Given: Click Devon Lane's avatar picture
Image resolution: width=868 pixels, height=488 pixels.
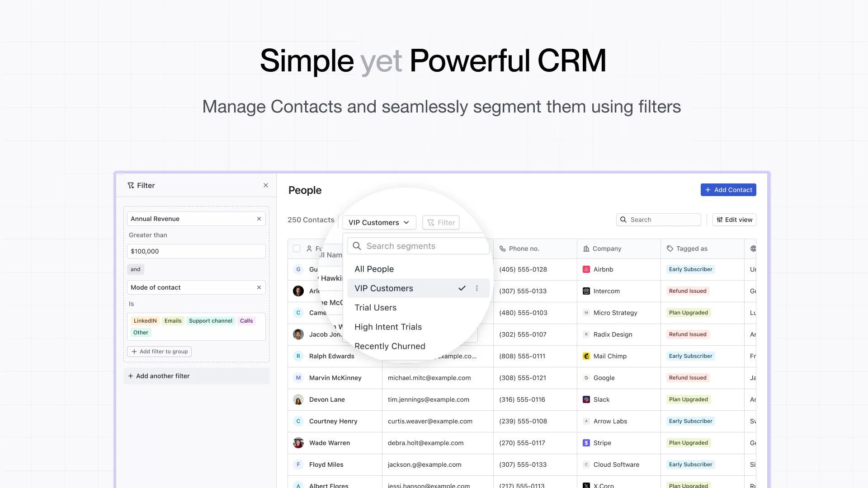Looking at the screenshot, I should [x=298, y=399].
